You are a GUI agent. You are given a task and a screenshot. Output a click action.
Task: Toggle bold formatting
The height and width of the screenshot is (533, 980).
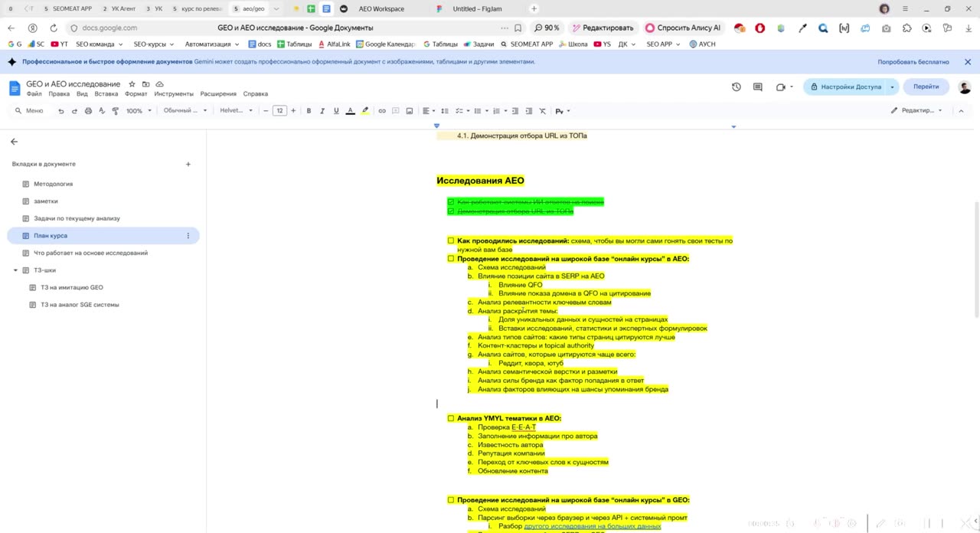coord(309,111)
